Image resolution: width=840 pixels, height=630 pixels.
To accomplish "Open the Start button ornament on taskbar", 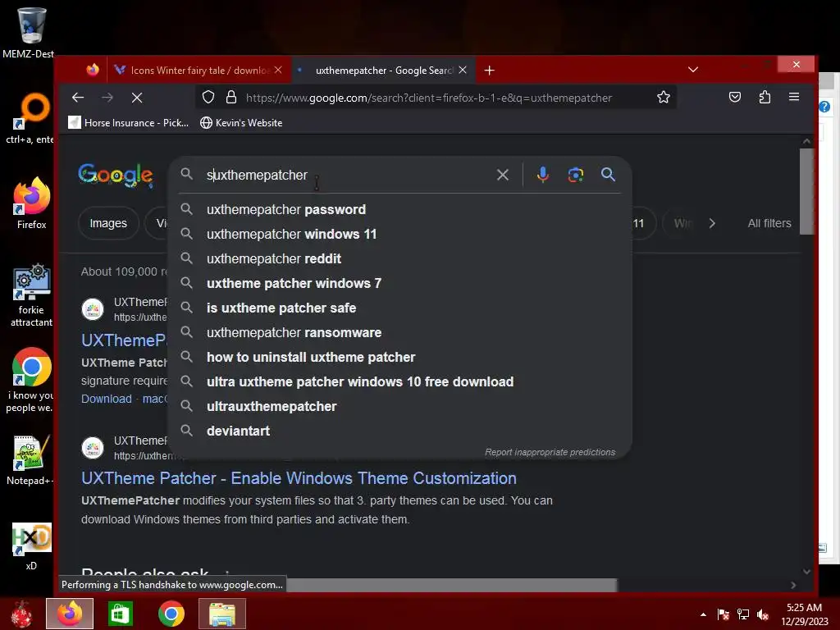I will click(21, 614).
